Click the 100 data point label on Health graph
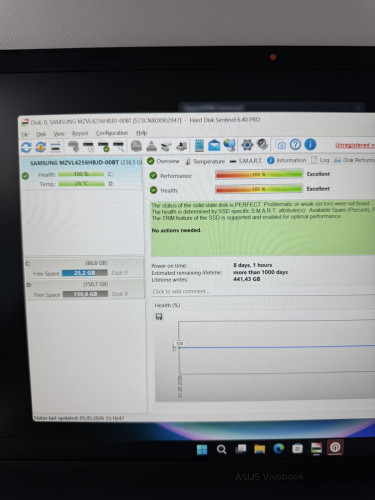This screenshot has height=500, width=375. (179, 343)
